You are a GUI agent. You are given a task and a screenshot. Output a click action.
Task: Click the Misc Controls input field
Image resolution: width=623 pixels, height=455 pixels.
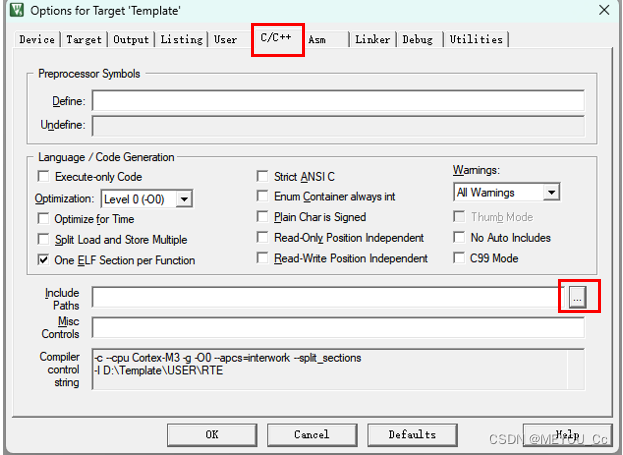(x=338, y=327)
